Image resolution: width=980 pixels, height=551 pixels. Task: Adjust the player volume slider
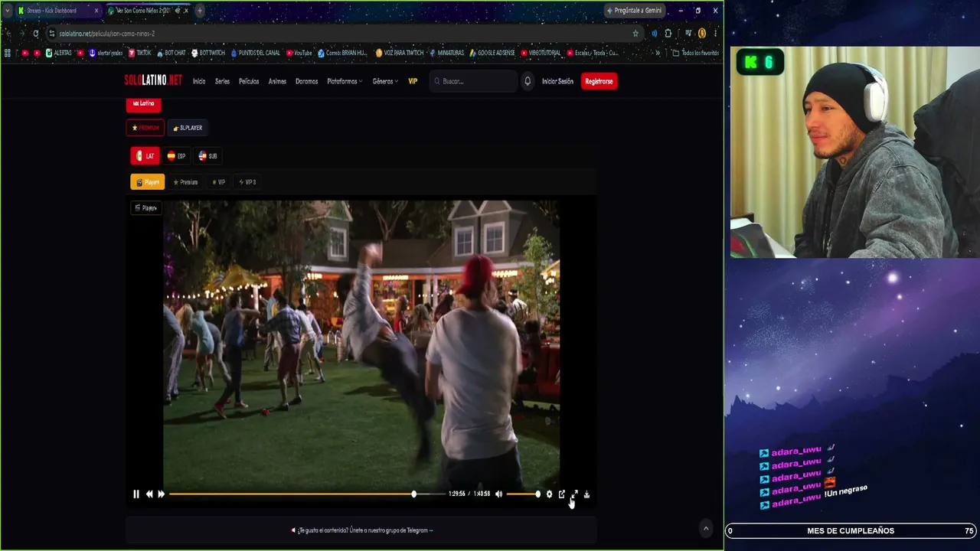[523, 494]
